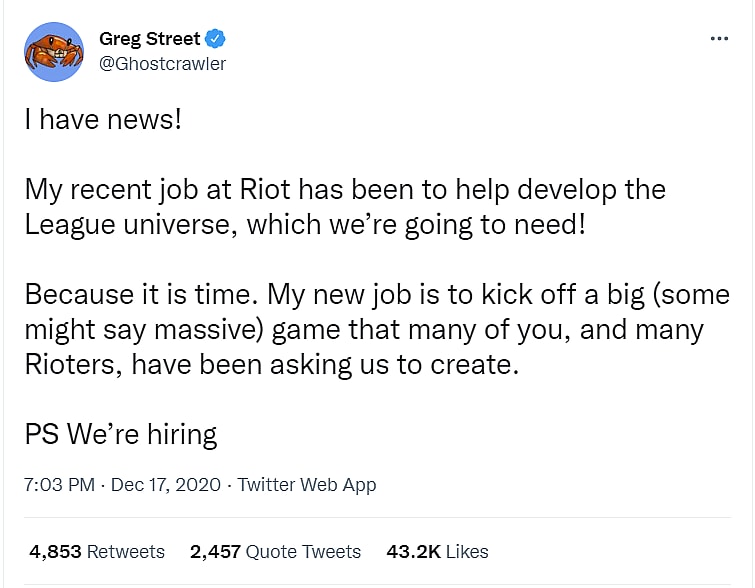Click the "Rioters, have been asking" line
Image resolution: width=755 pixels, height=588 pixels.
272,364
